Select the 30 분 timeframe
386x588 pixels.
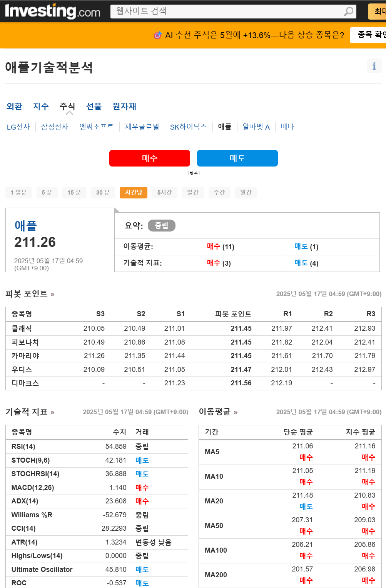click(x=103, y=192)
